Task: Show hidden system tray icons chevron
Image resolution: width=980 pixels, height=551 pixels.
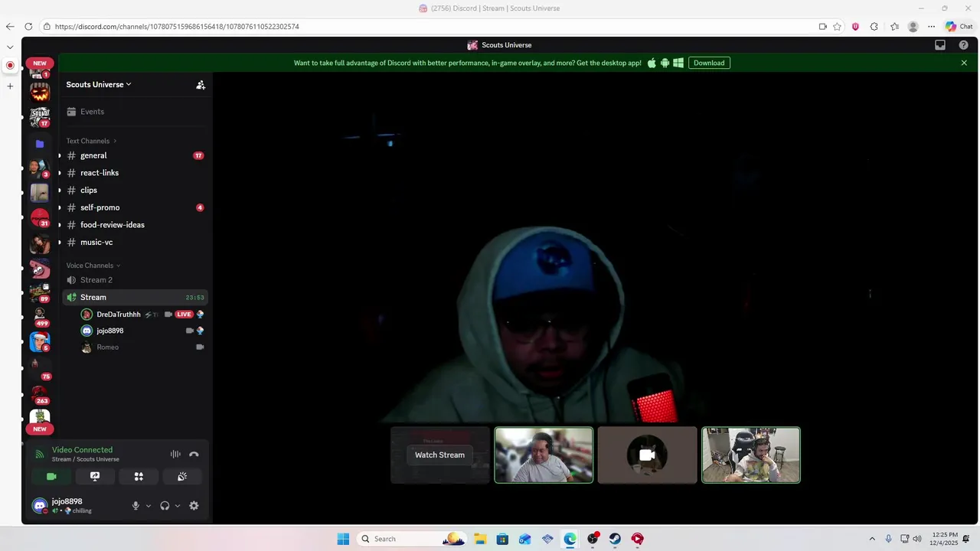Action: pyautogui.click(x=871, y=539)
